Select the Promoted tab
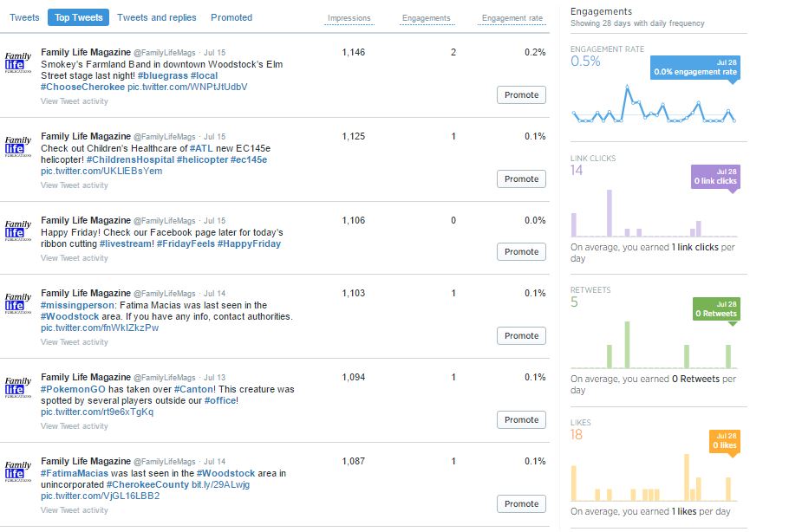The height and width of the screenshot is (532, 789). 231,17
